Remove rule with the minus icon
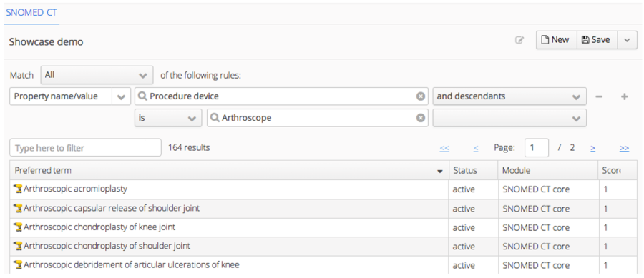 point(599,96)
